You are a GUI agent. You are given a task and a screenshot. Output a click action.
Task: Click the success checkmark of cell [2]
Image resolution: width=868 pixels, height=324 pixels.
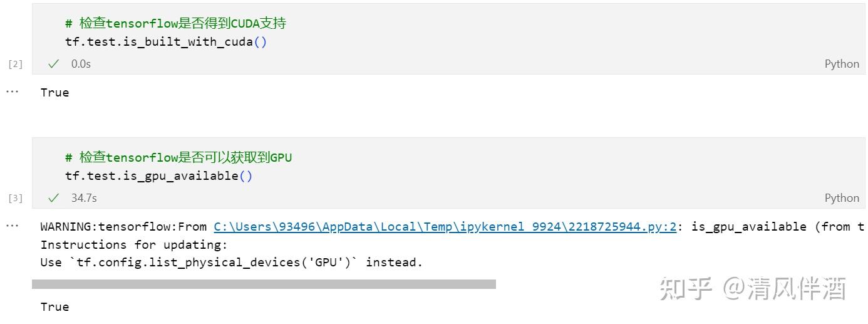[54, 64]
